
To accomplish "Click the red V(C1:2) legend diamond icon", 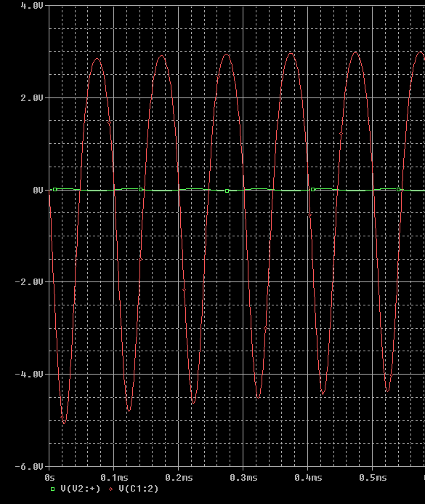I will coord(110,489).
